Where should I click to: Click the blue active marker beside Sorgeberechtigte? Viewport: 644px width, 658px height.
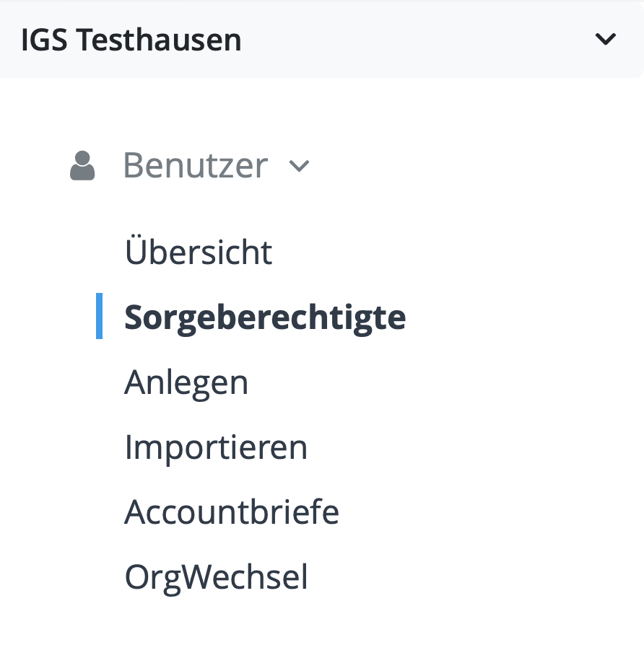point(100,316)
